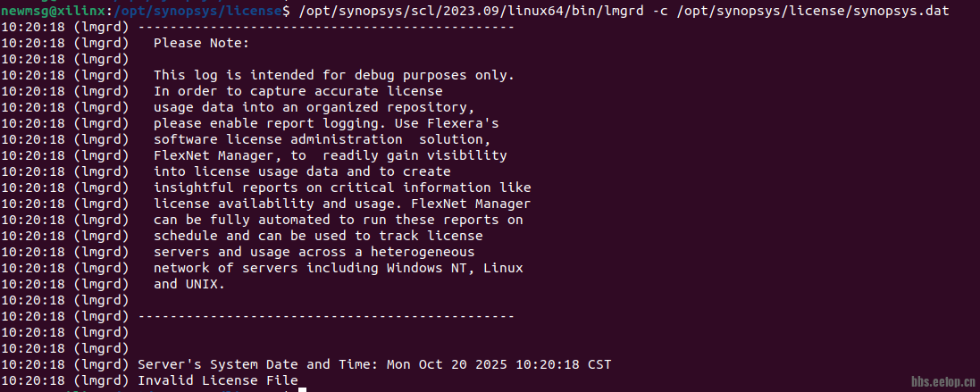Click "network of servers including Windows NT" line

[x=338, y=268]
